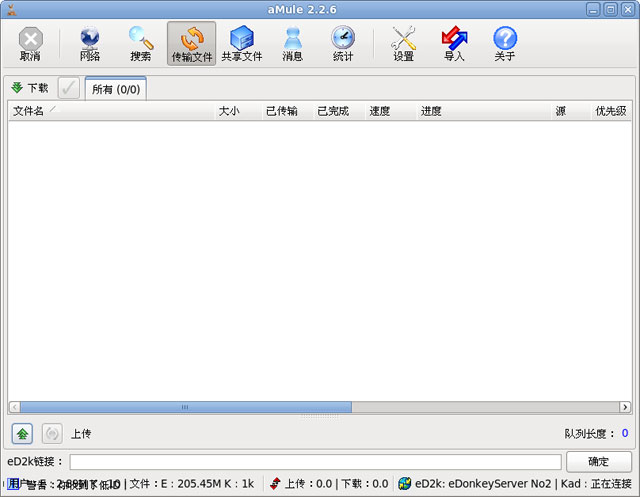Sort by 速度 column header

click(391, 111)
